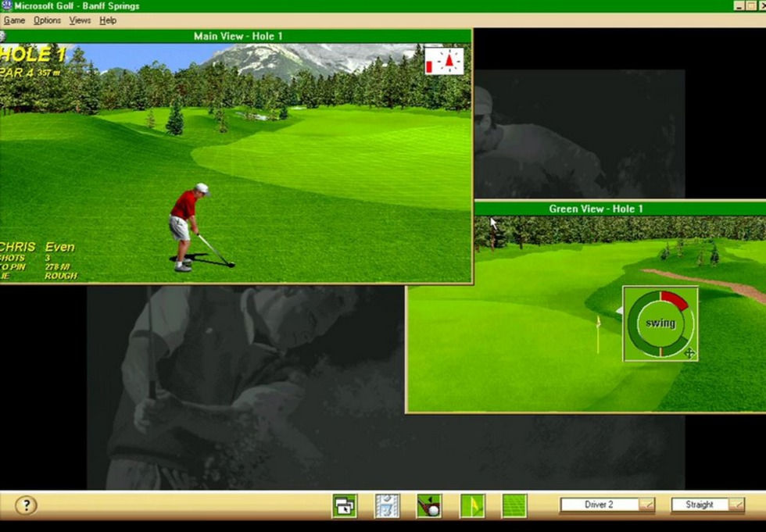The height and width of the screenshot is (532, 766).
Task: Click the Main View - Hole 1 title bar
Action: click(x=238, y=36)
